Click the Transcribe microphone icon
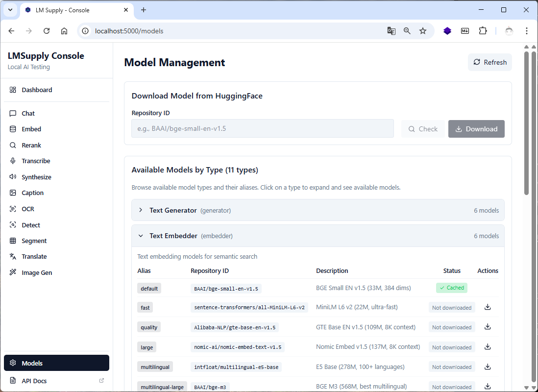Screen dimensions: 538x392 (13, 161)
